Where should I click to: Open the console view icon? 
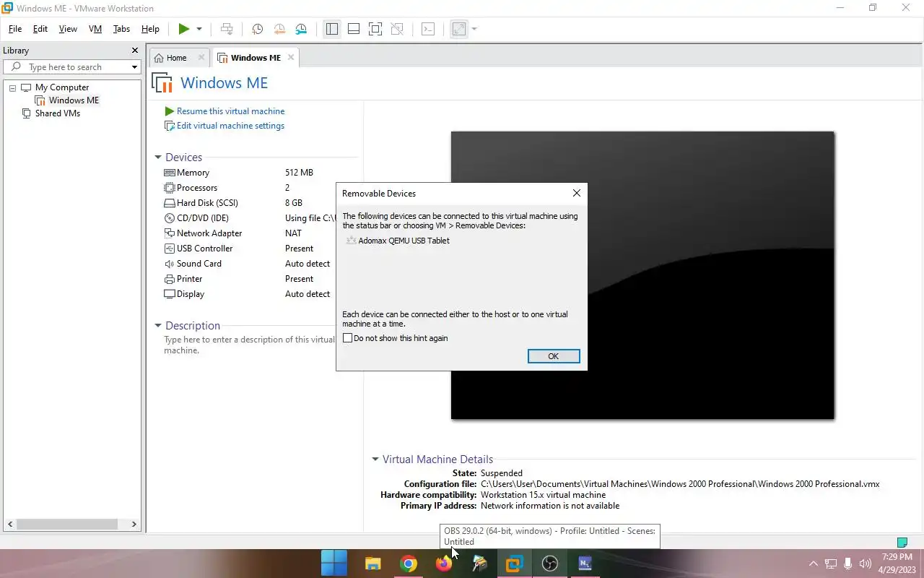click(x=428, y=29)
